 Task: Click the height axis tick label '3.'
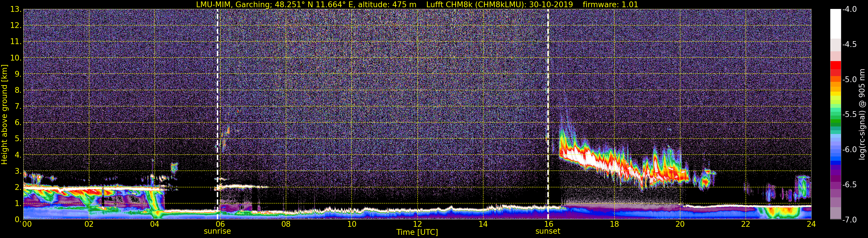point(18,171)
